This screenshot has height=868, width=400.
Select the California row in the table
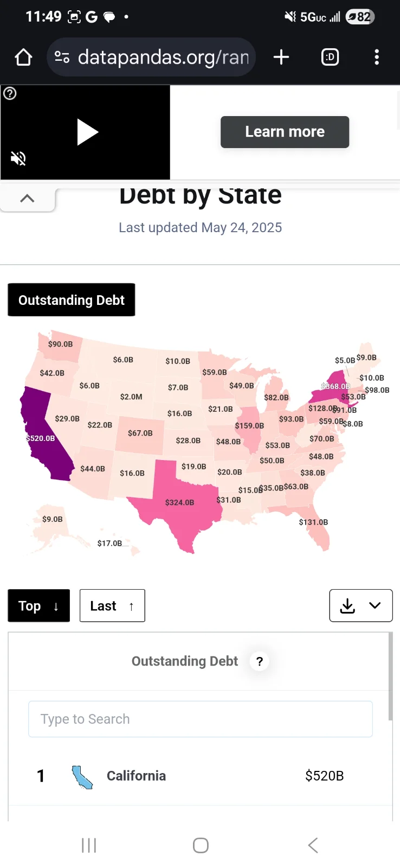point(200,776)
